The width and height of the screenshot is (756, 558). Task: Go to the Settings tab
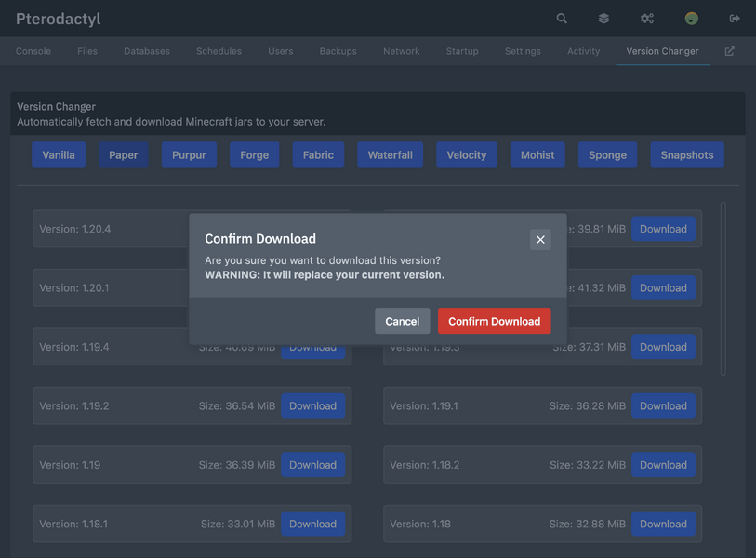[523, 51]
